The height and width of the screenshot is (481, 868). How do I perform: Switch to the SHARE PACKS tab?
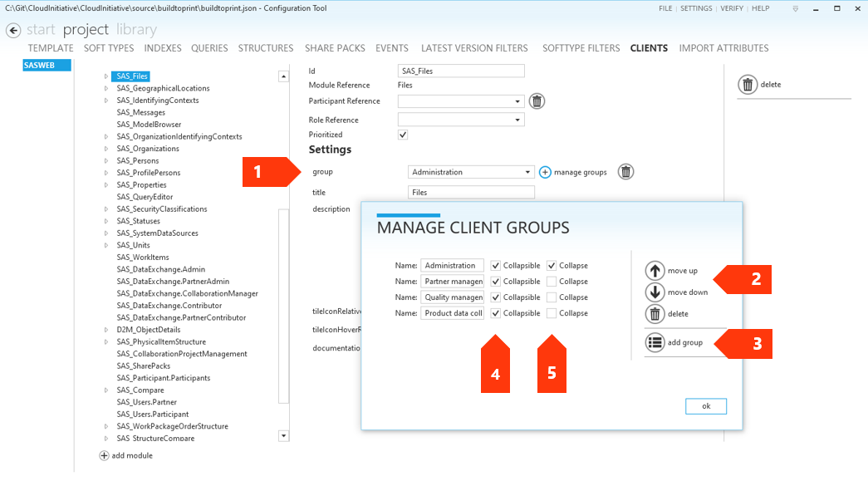pos(335,48)
